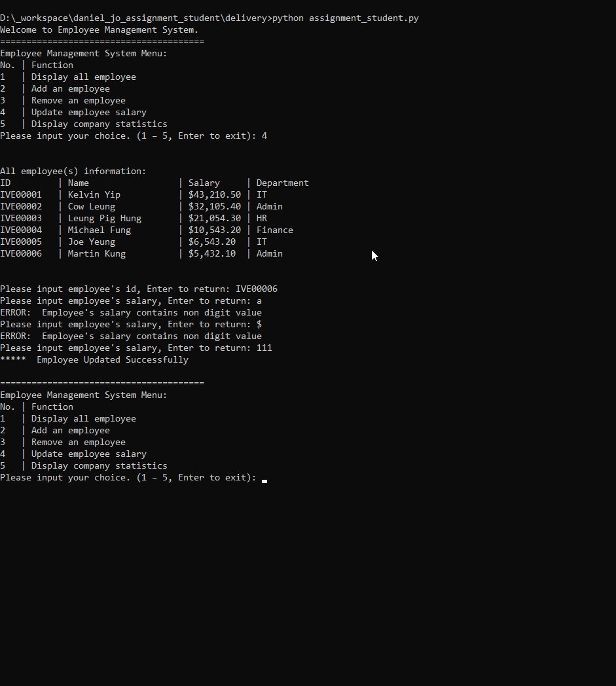
Task: Click the name Martin Kung
Action: tap(97, 253)
